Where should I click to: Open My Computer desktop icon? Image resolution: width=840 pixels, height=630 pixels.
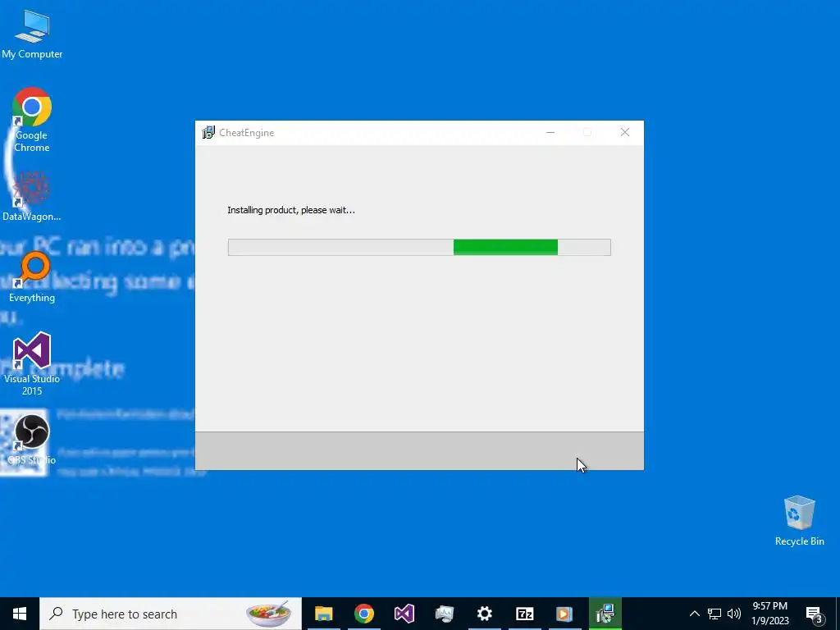32,34
